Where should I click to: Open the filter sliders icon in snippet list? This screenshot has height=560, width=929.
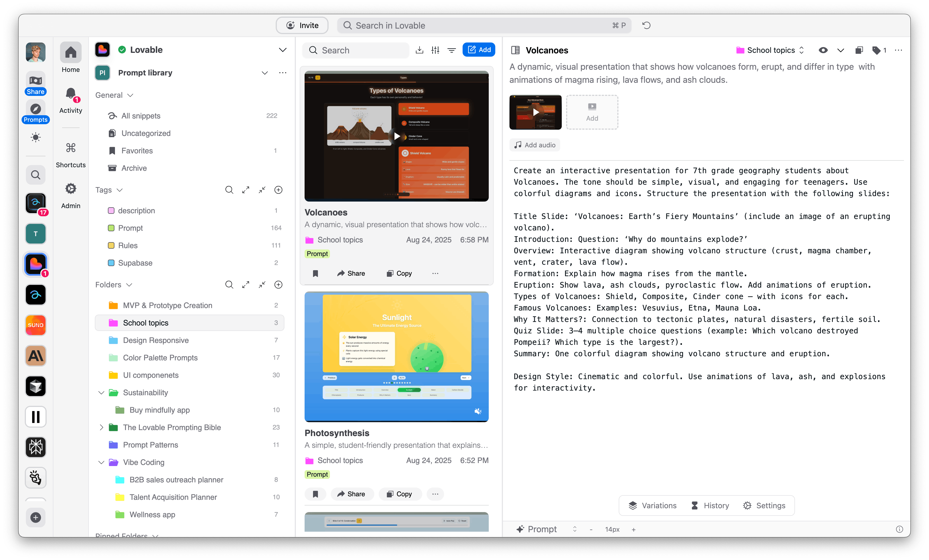point(435,50)
